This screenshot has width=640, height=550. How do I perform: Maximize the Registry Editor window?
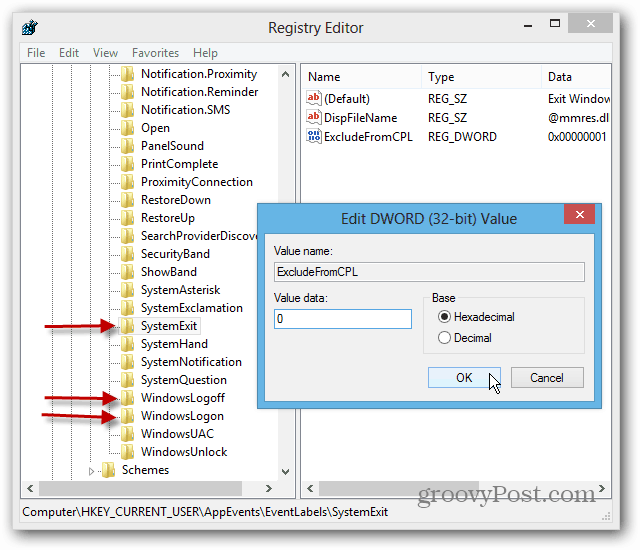(x=555, y=24)
